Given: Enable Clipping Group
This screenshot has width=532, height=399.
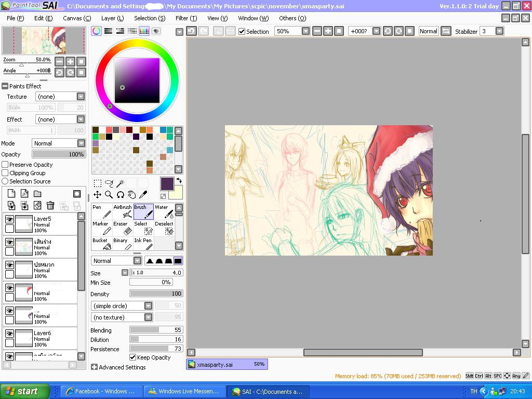Looking at the screenshot, I should pos(5,173).
